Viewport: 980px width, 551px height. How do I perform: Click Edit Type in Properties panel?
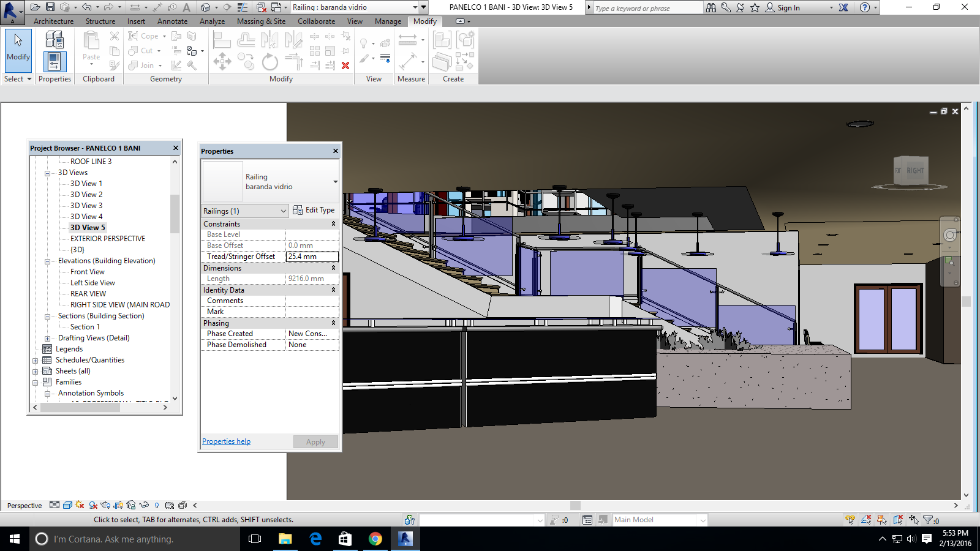314,210
